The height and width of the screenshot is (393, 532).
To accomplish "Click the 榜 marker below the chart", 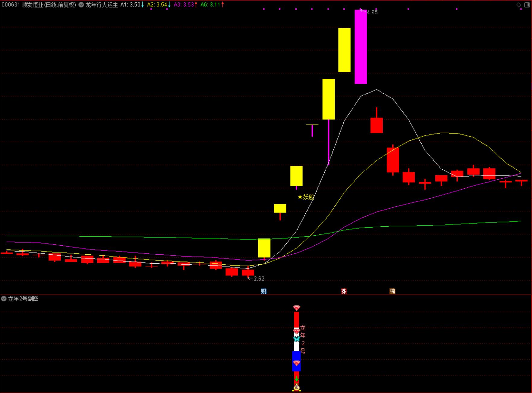I will pyautogui.click(x=392, y=291).
